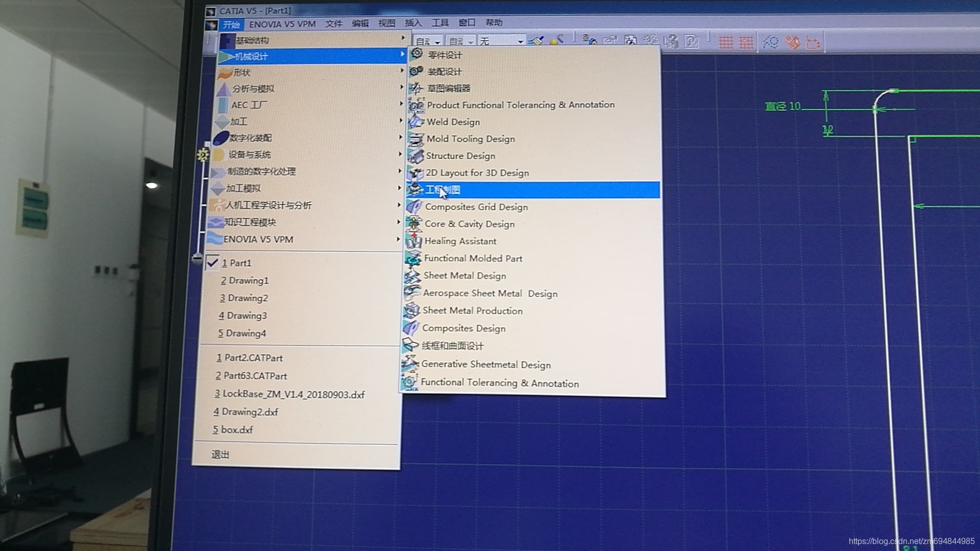Expand the 数字化装配 submenu
Viewport: 980px width, 551px height.
coord(250,138)
